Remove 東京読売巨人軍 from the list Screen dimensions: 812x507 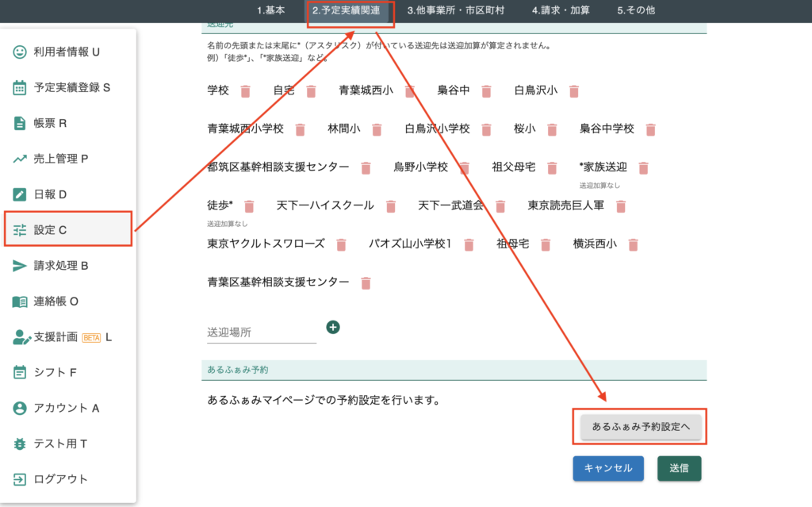[621, 206]
